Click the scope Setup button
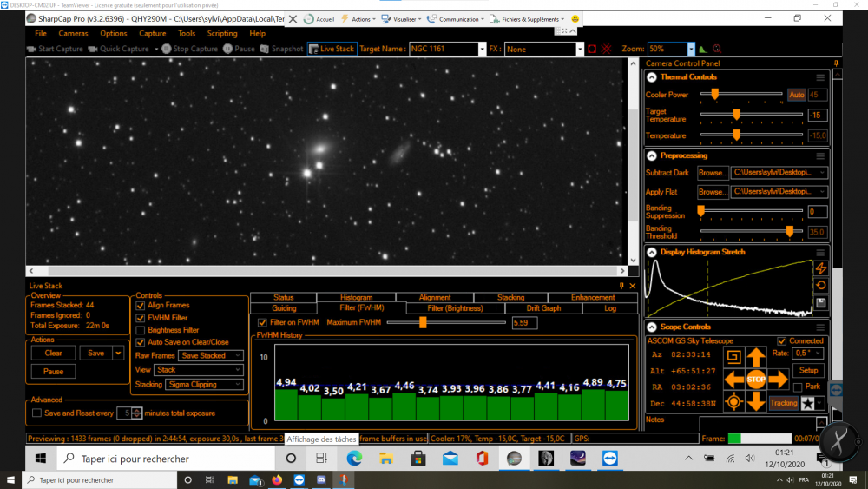The width and height of the screenshot is (868, 489). coord(808,371)
